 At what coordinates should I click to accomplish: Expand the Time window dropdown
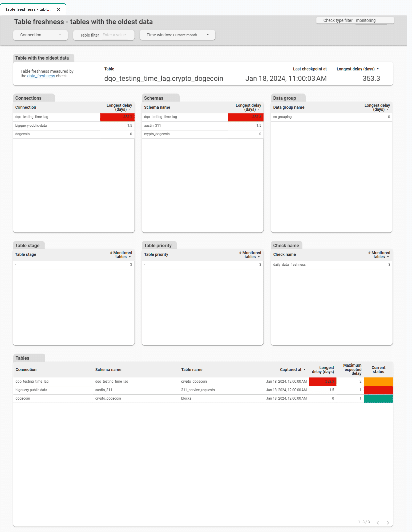[177, 35]
